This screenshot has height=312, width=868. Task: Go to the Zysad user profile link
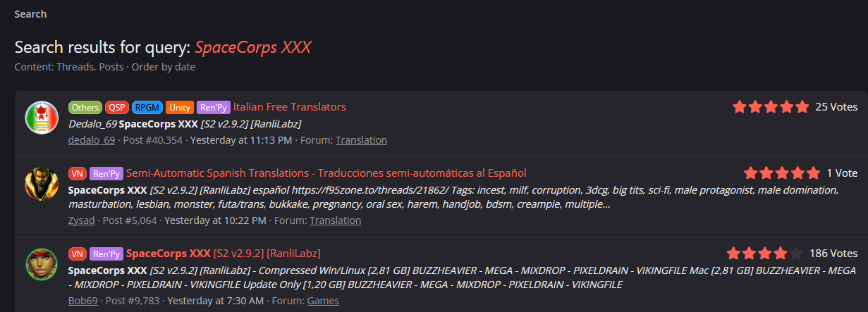pyautogui.click(x=82, y=220)
